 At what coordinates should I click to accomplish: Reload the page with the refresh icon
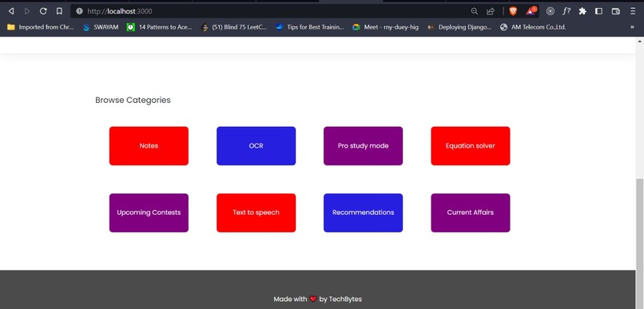(43, 11)
